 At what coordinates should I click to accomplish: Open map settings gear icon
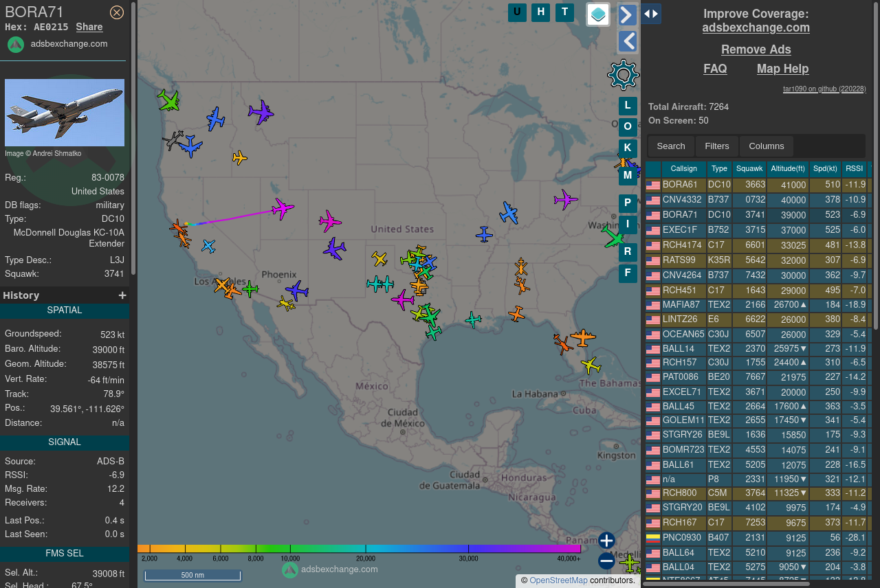click(x=624, y=75)
